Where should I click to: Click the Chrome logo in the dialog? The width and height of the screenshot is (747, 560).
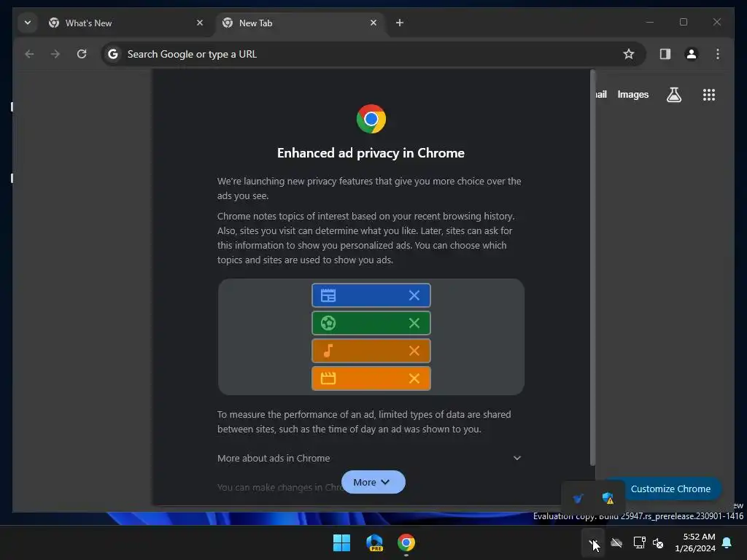pyautogui.click(x=371, y=119)
